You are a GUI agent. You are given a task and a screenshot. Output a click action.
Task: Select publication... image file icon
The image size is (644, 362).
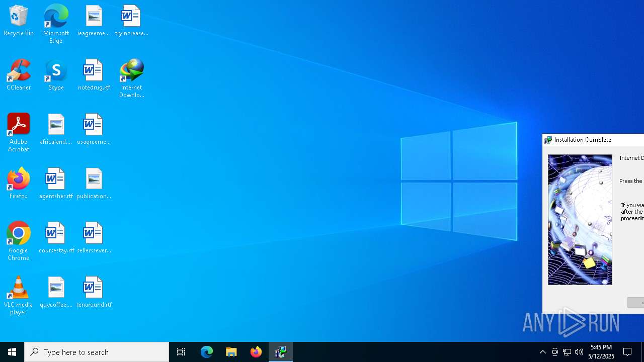pos(94,184)
